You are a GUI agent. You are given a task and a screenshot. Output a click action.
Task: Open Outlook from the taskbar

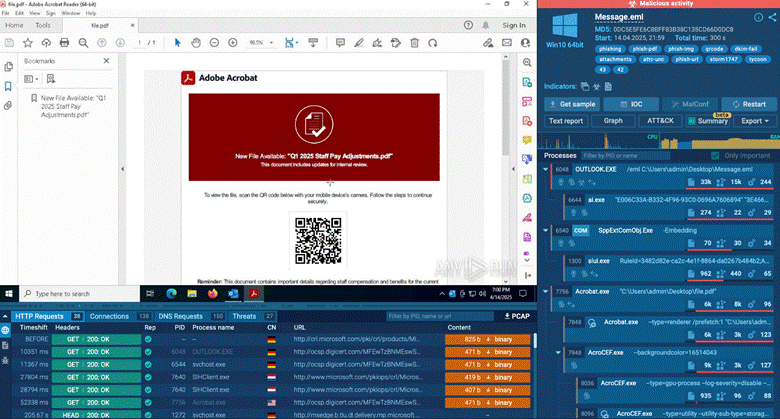click(x=233, y=294)
